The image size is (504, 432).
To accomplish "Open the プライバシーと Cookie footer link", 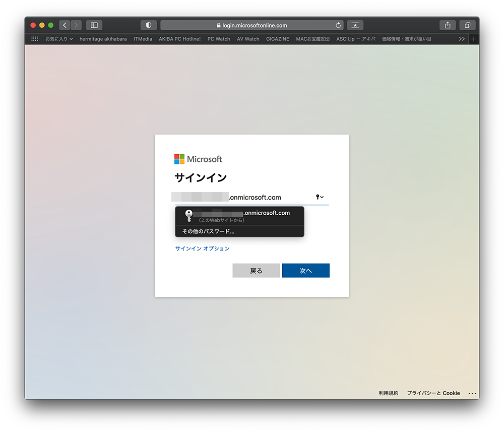I will pyautogui.click(x=433, y=393).
